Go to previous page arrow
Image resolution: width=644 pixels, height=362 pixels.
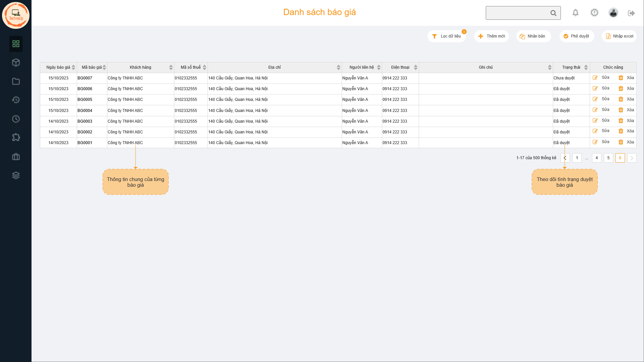565,158
